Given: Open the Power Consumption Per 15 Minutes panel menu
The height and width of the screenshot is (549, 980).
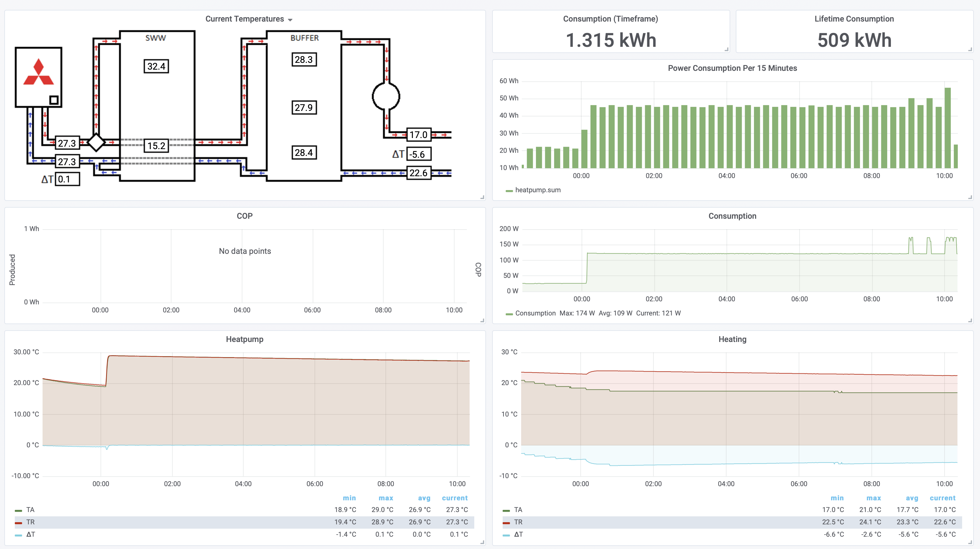Looking at the screenshot, I should (732, 68).
